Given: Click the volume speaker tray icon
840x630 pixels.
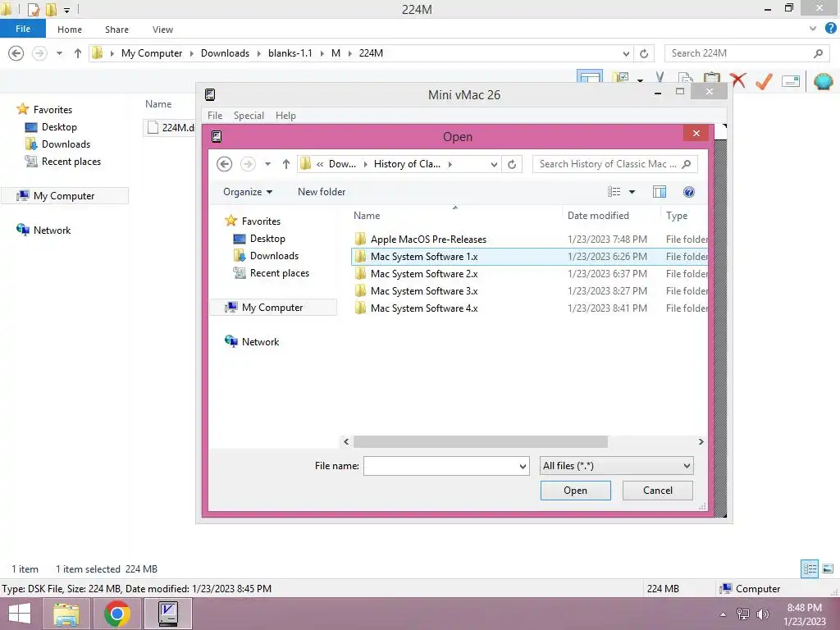Looking at the screenshot, I should point(762,614).
